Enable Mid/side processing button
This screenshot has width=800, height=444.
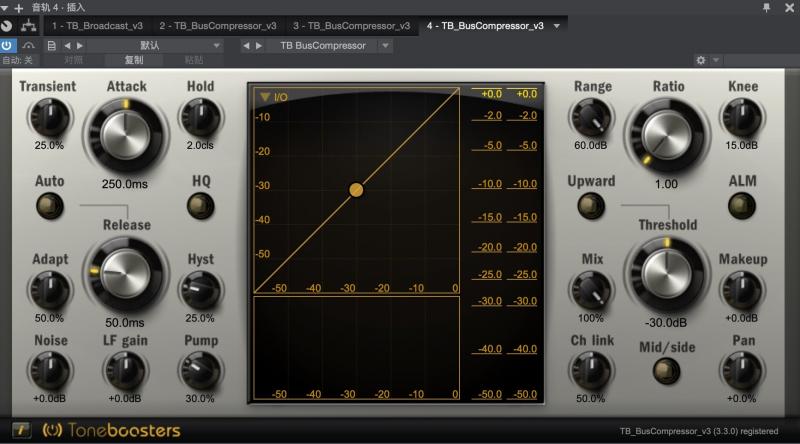666,371
